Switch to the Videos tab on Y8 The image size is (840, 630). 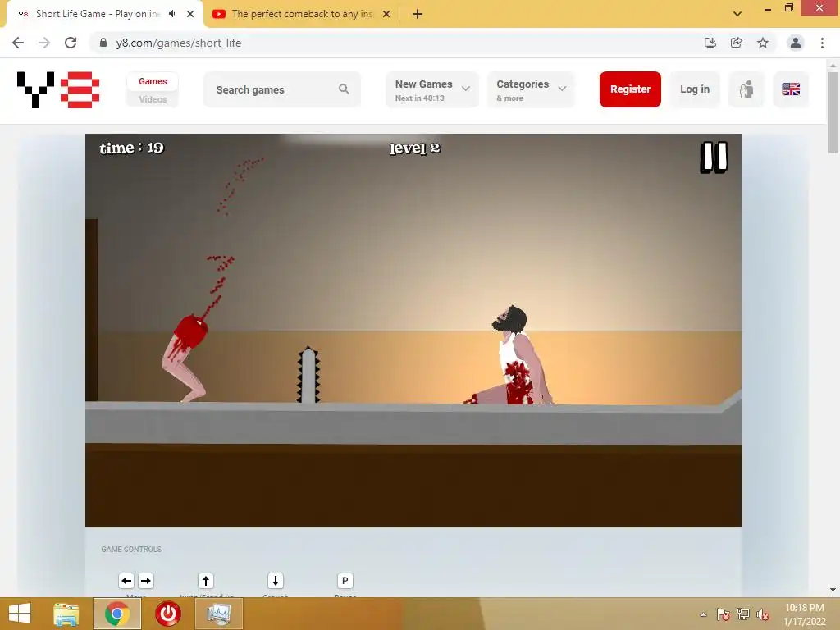[x=153, y=99]
